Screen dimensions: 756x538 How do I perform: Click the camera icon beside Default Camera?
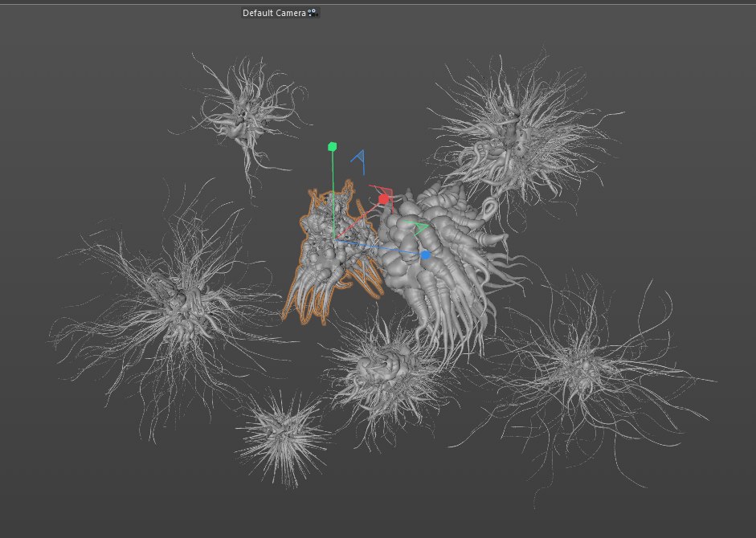(x=313, y=13)
